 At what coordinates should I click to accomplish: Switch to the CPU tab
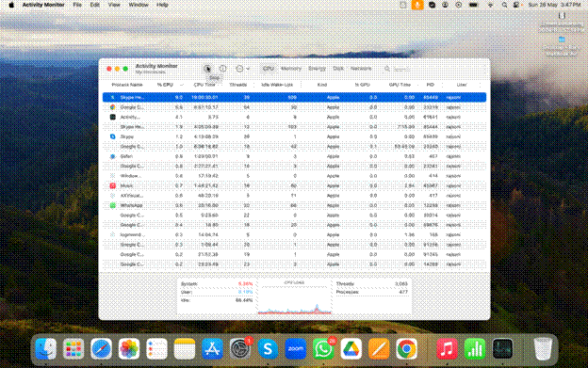[268, 69]
